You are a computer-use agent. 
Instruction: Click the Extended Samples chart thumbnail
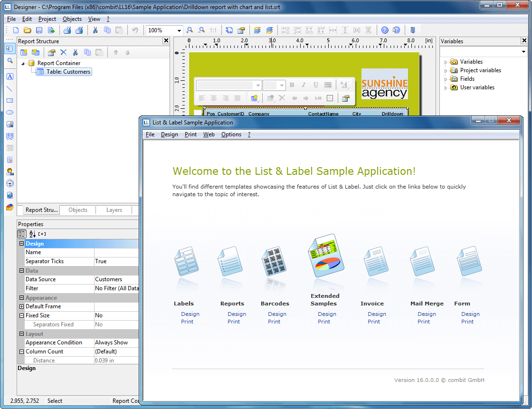[326, 256]
